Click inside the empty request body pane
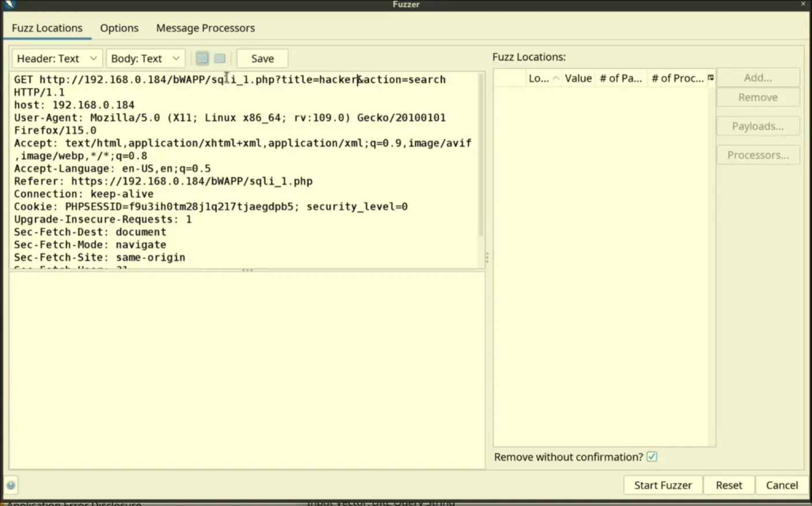 click(247, 370)
